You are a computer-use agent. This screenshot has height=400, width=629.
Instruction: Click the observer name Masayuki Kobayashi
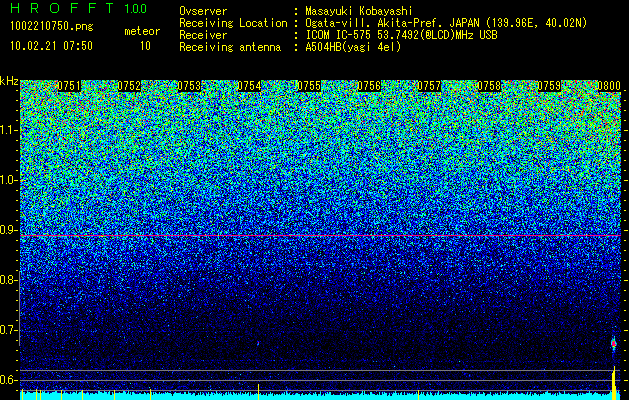tap(358, 11)
